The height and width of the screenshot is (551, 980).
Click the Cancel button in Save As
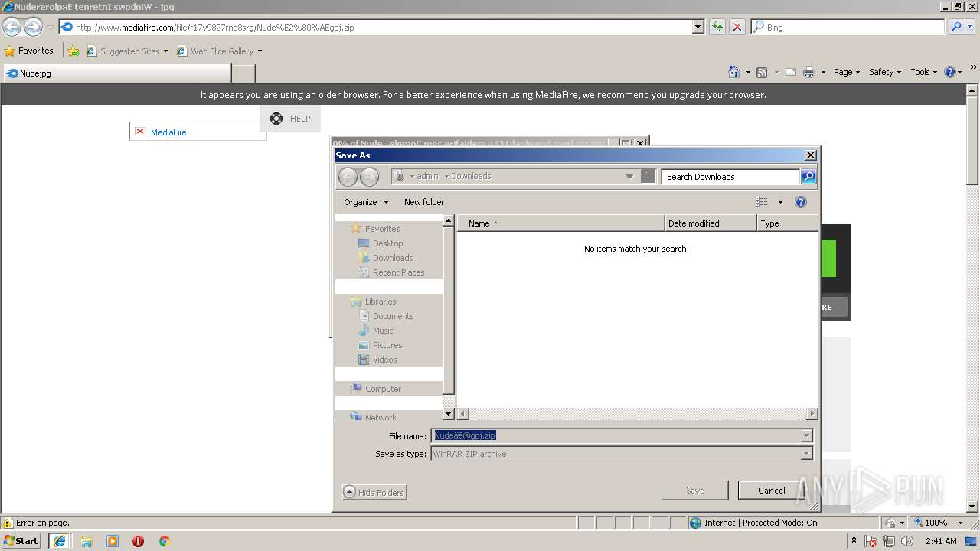click(771, 491)
